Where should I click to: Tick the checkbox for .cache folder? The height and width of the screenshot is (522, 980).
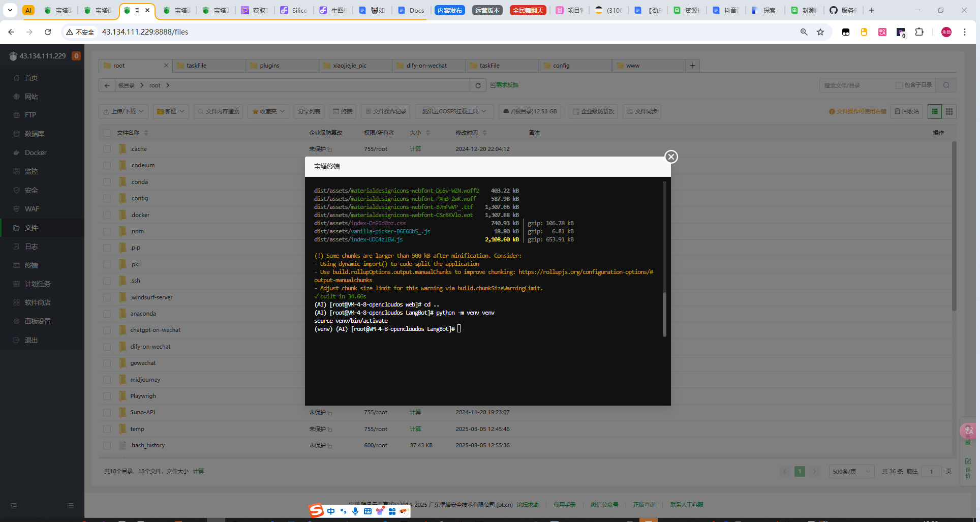pyautogui.click(x=107, y=149)
